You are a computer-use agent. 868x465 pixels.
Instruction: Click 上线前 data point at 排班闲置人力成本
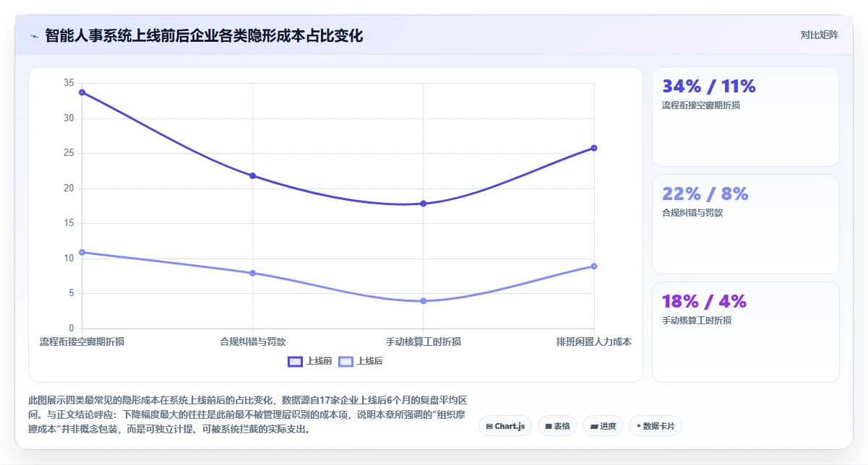click(594, 148)
